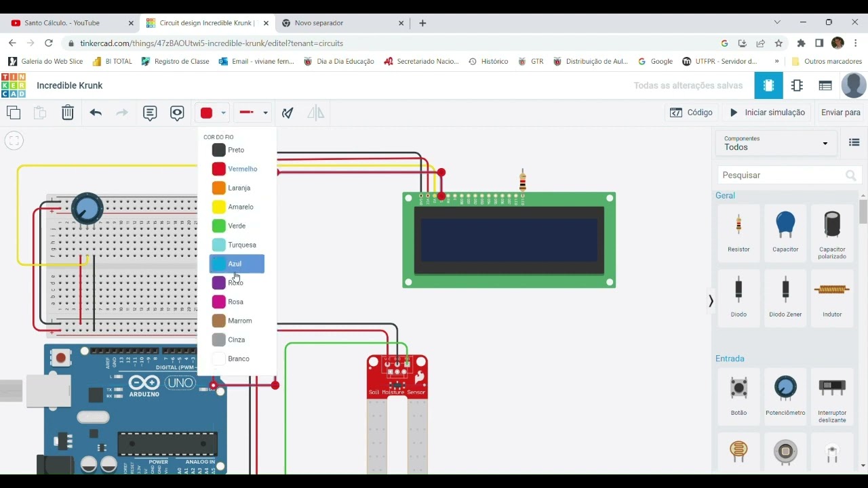Redo with forward arrow icon
The height and width of the screenshot is (488, 868).
tap(122, 113)
